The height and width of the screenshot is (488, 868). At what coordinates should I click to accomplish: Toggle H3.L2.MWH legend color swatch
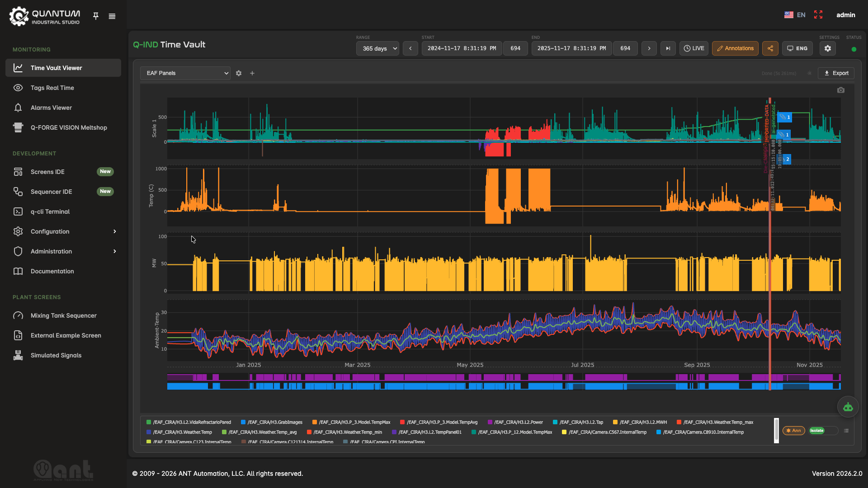615,422
